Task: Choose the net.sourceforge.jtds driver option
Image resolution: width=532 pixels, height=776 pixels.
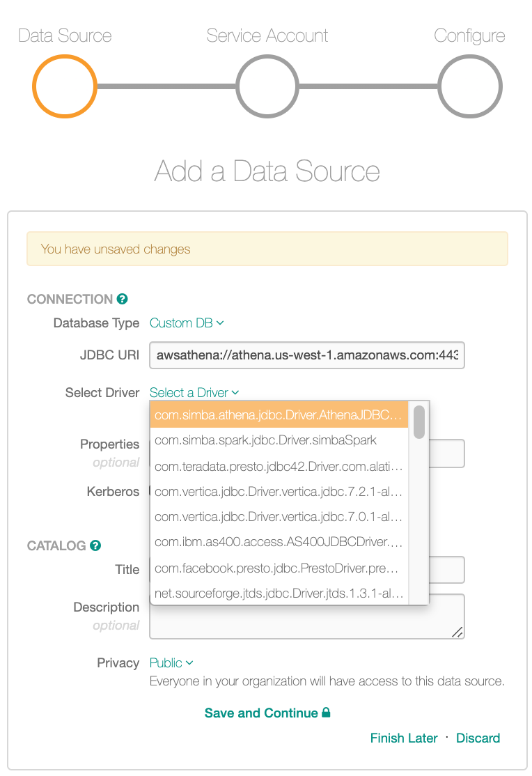Action: tap(279, 593)
